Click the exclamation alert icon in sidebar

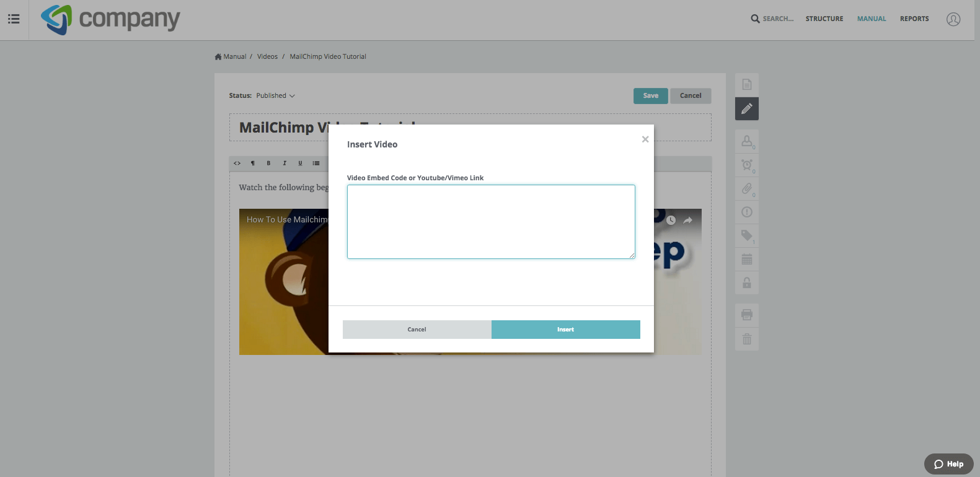747,212
